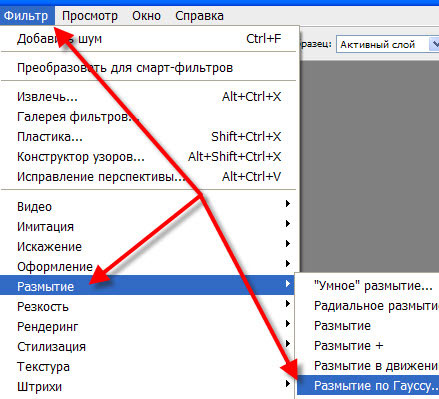Expand the Видео submenu
This screenshot has width=439, height=399.
coord(148,206)
